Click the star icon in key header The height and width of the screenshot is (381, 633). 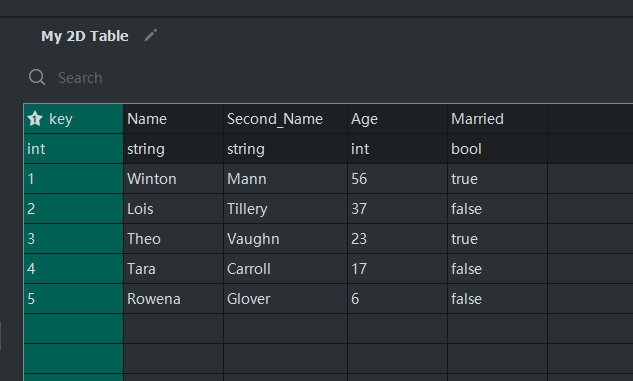click(x=35, y=119)
